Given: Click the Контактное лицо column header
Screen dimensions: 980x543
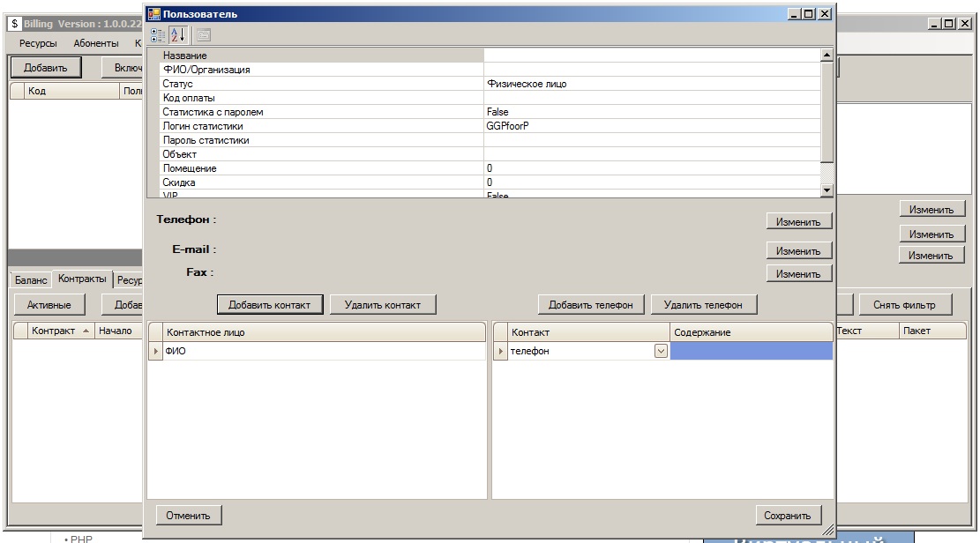Looking at the screenshot, I should click(x=324, y=332).
